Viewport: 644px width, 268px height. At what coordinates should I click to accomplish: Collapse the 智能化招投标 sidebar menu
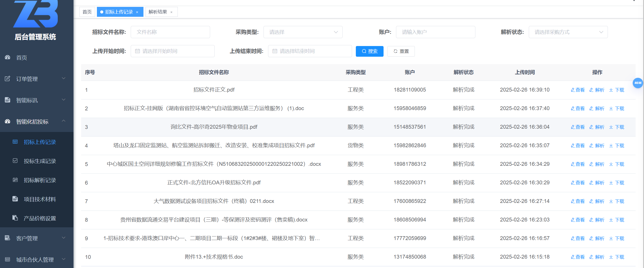point(64,121)
